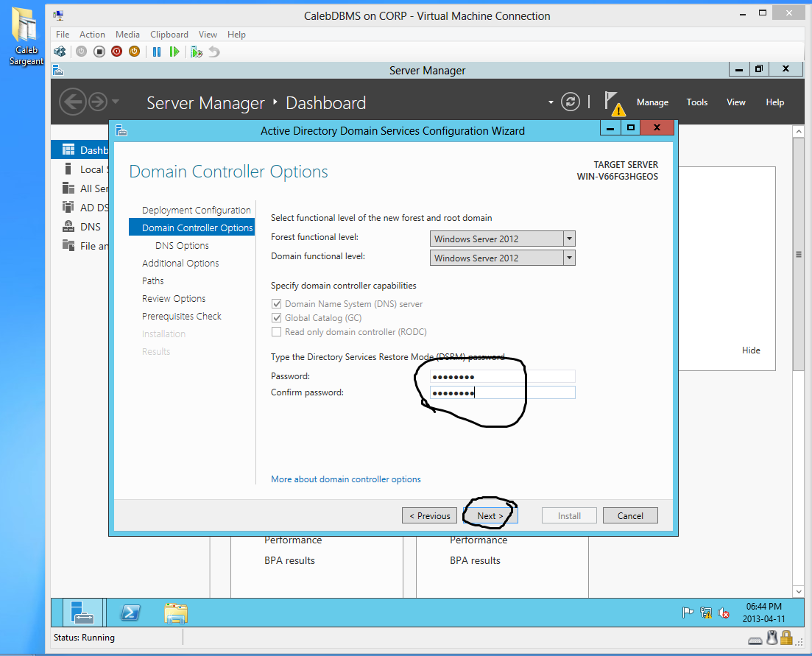Viewport: 812px width, 656px height.
Task: Click the orange Save state icon
Action: [x=134, y=52]
